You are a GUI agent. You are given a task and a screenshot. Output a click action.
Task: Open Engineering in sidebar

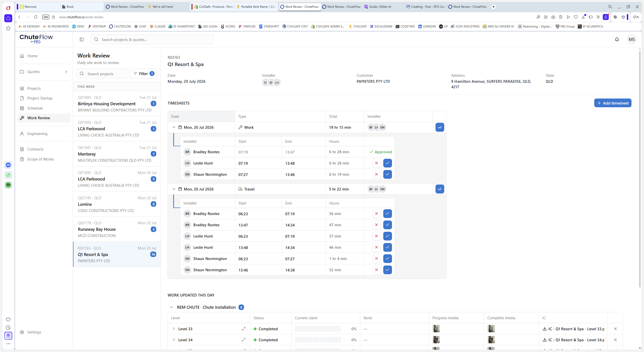pos(44,133)
